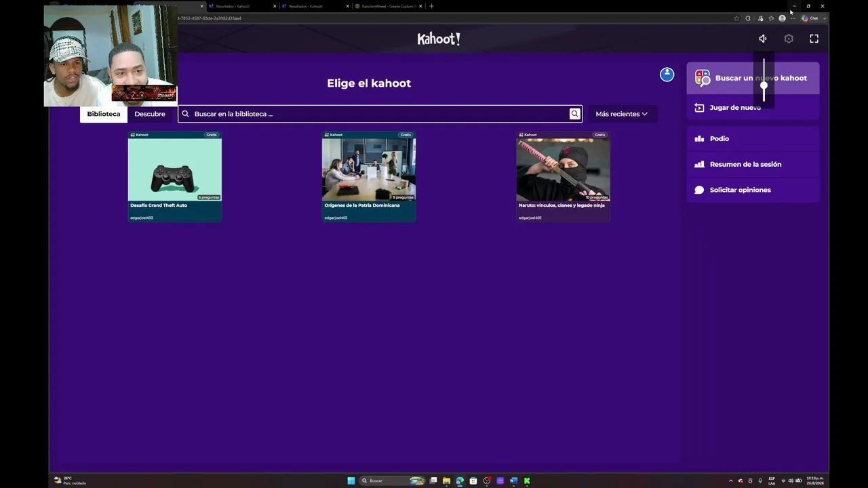
Task: Click ESP LAA language indicator
Action: [772, 481]
